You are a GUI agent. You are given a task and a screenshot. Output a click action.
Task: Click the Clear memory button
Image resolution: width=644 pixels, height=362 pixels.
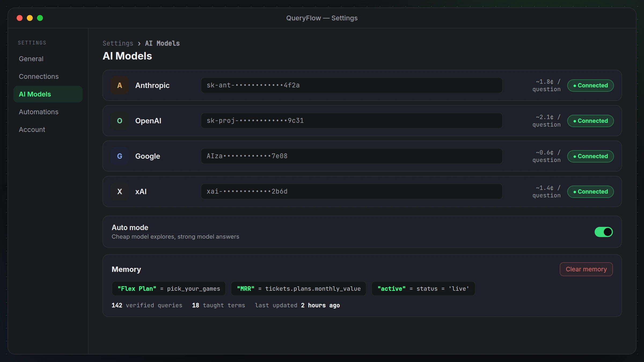coord(586,269)
